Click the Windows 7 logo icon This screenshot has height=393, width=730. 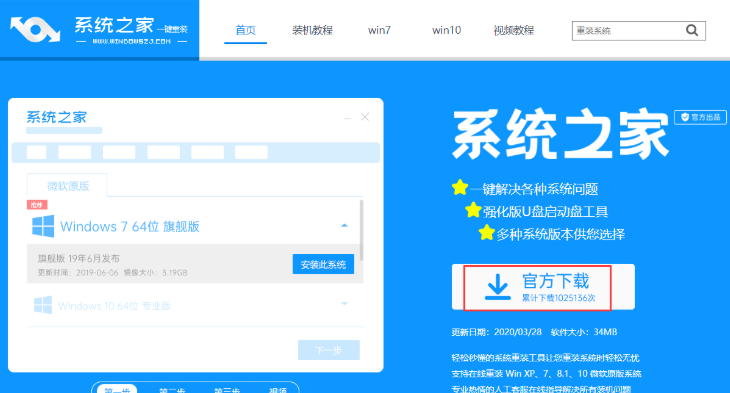pos(43,226)
